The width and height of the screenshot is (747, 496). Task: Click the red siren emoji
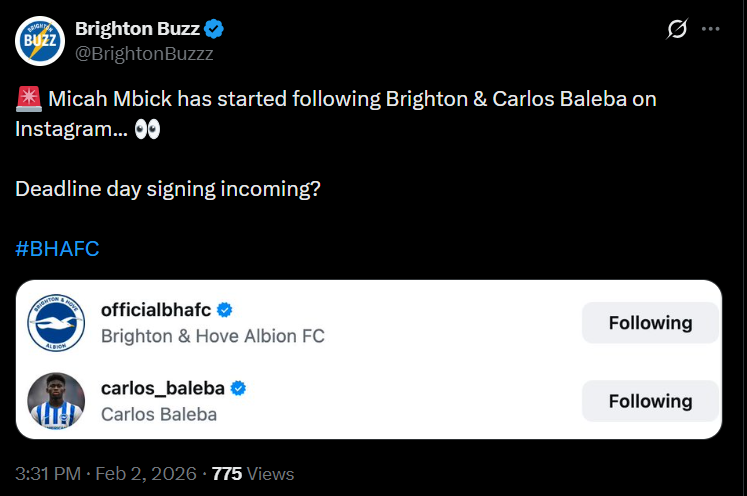(28, 99)
